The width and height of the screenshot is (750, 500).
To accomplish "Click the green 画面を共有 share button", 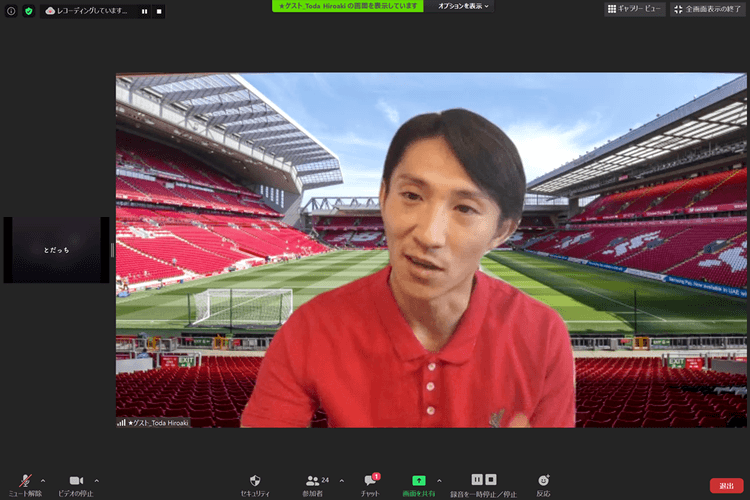I will point(419,485).
